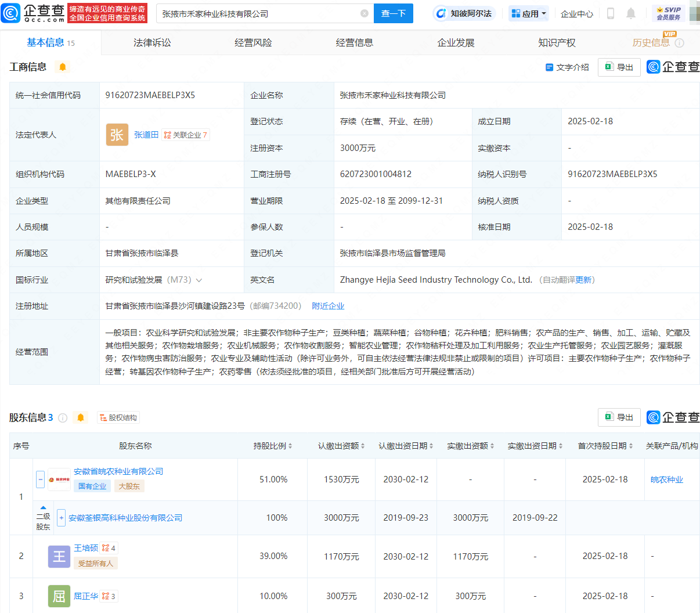Click 文字介绍 button
This screenshot has width=700, height=613.
[567, 67]
